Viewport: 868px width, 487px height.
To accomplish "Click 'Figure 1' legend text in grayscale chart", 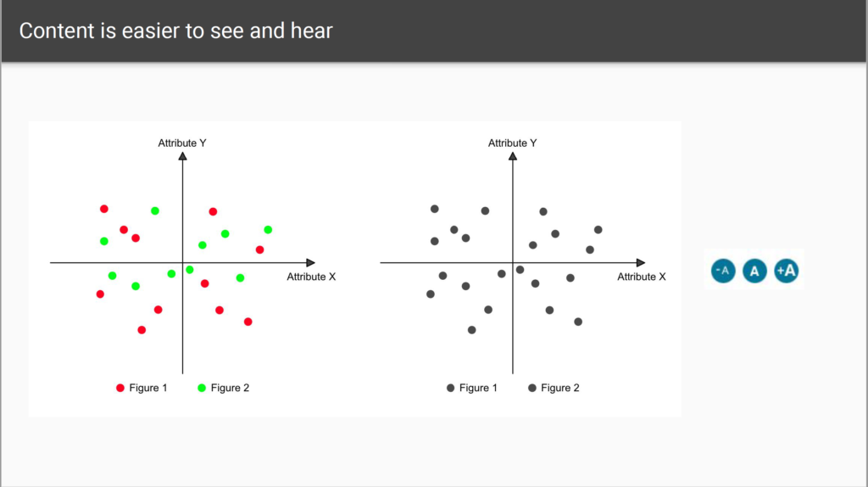I will coord(478,388).
